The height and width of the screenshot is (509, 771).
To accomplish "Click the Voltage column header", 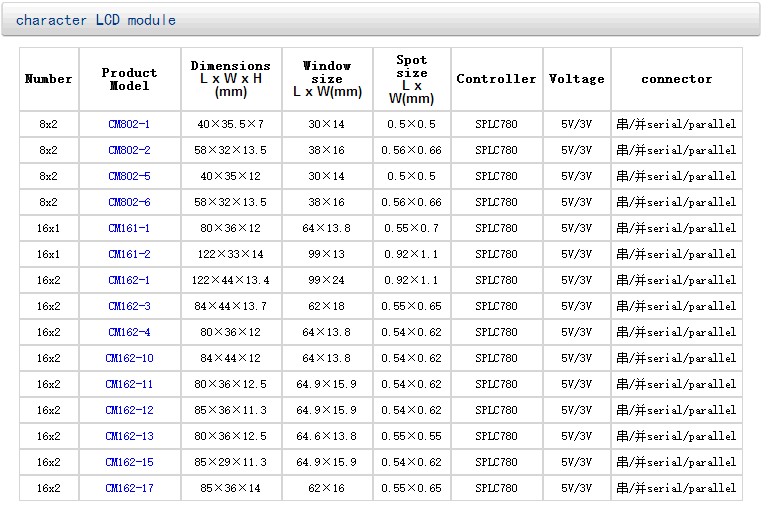I will click(x=576, y=79).
